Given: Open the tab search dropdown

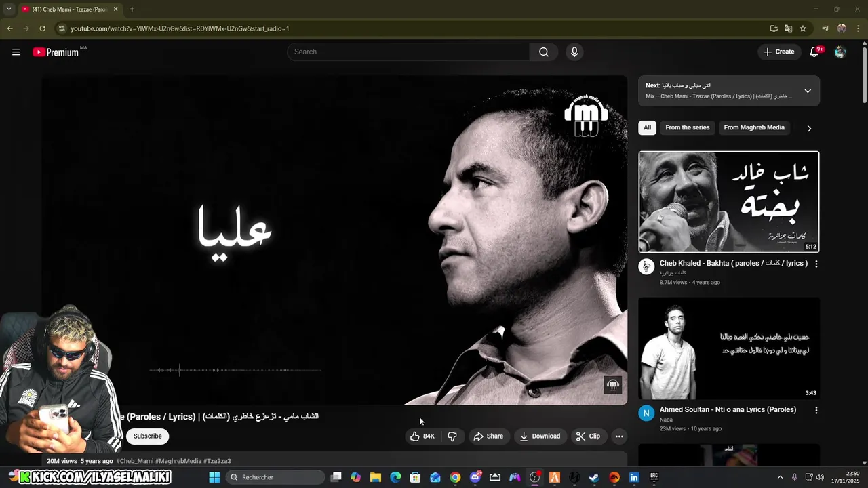Looking at the screenshot, I should click(x=9, y=9).
